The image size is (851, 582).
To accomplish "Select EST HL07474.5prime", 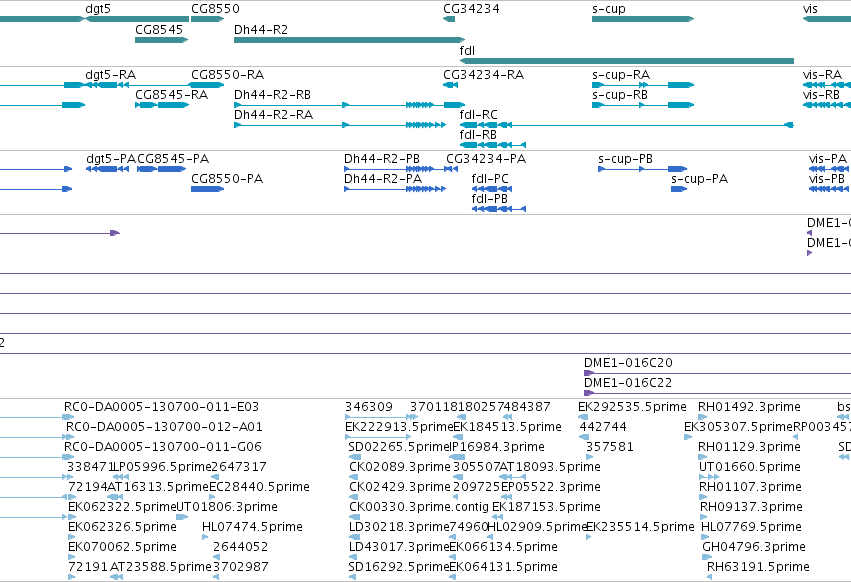I will tap(252, 527).
